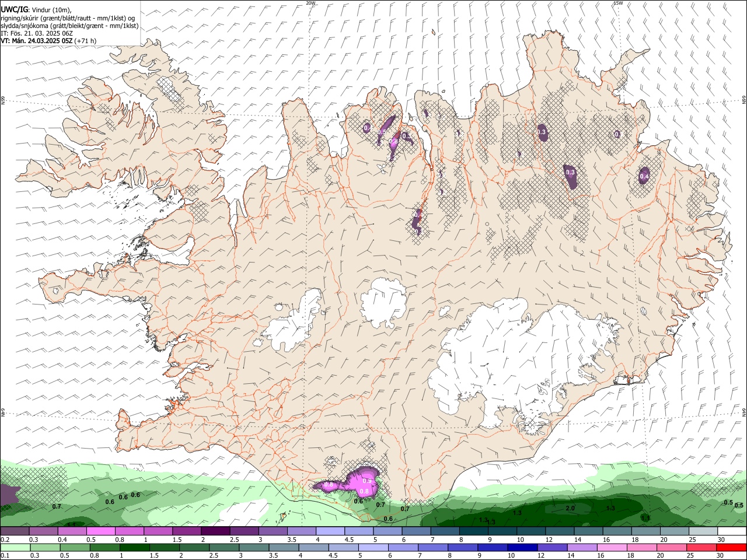Click the '0.9' value in the pink snow area

point(366,481)
